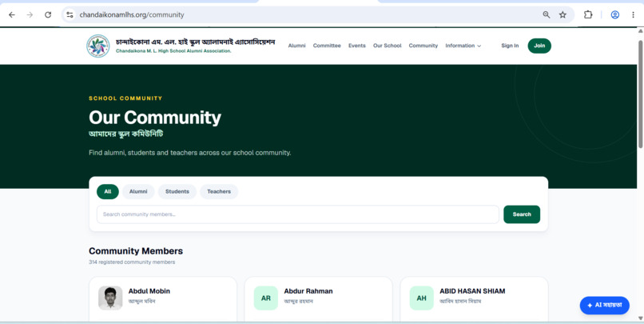
Task: Click the 'Find alumni, students and teachers' description
Action: [x=189, y=153]
